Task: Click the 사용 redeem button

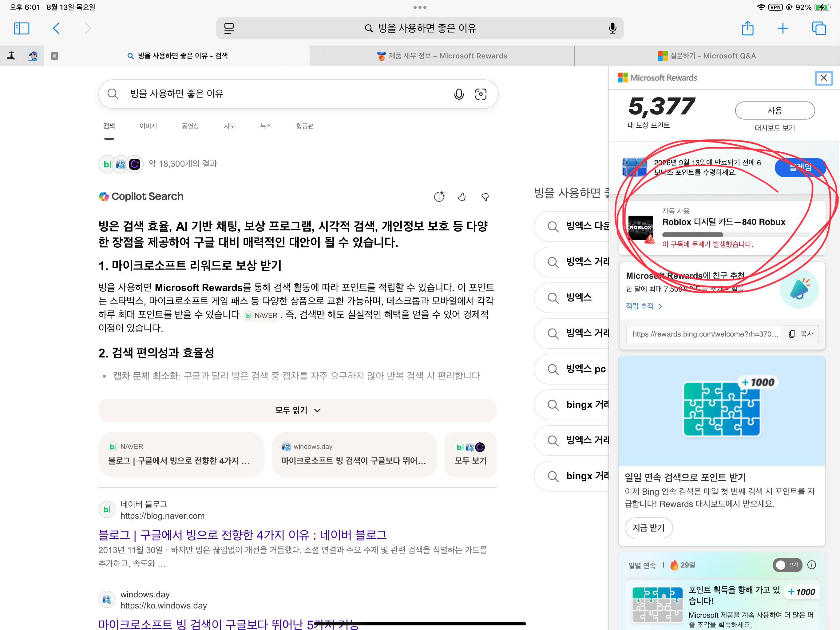Action: click(775, 110)
